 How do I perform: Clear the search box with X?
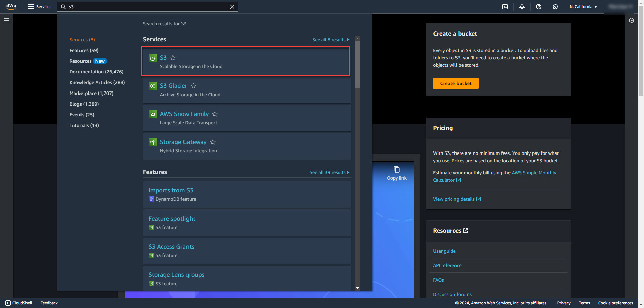point(232,7)
